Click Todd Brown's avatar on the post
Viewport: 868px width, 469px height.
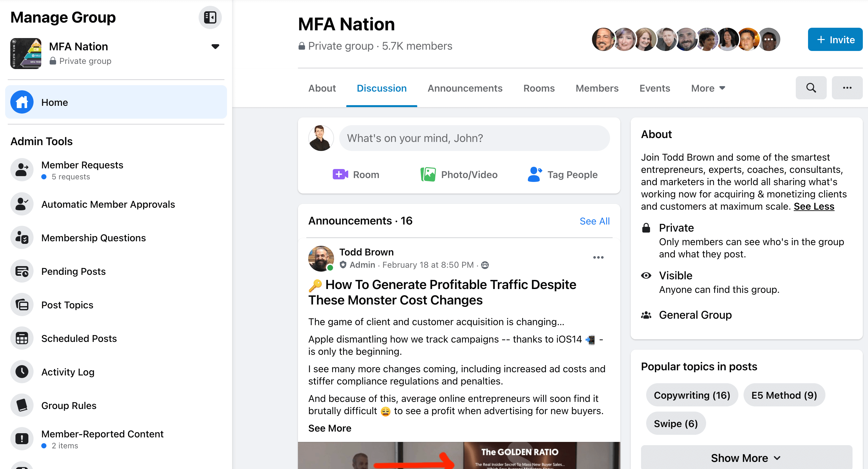[321, 259]
